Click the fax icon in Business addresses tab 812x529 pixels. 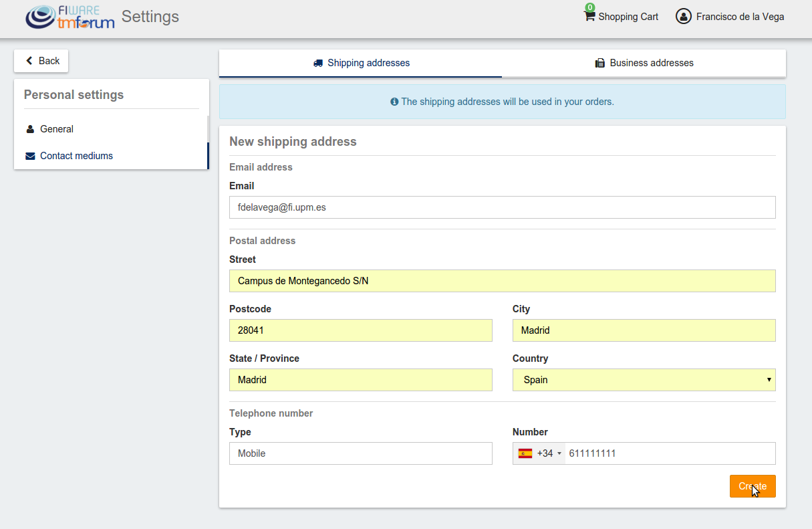pos(600,63)
